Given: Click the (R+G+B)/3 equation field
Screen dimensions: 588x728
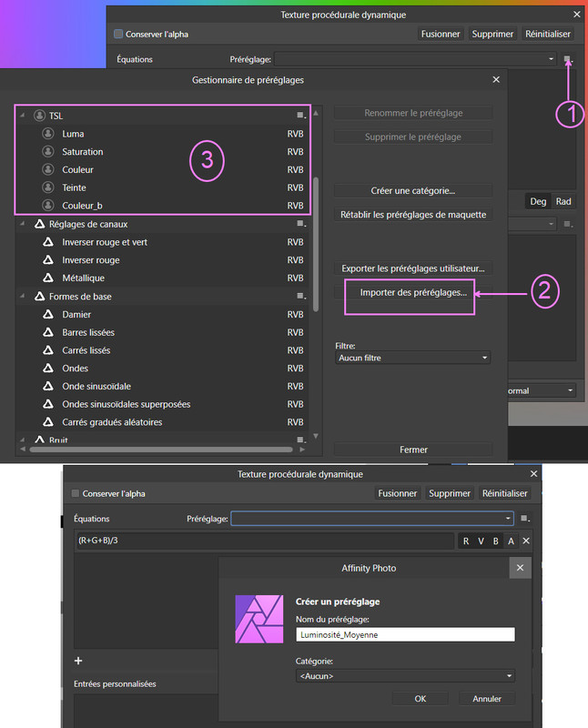Looking at the screenshot, I should tap(265, 541).
